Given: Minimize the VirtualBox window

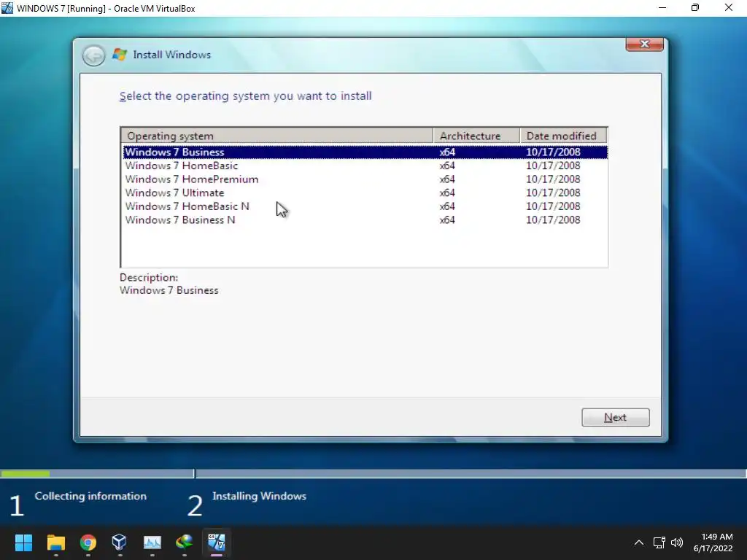Looking at the screenshot, I should coord(662,7).
